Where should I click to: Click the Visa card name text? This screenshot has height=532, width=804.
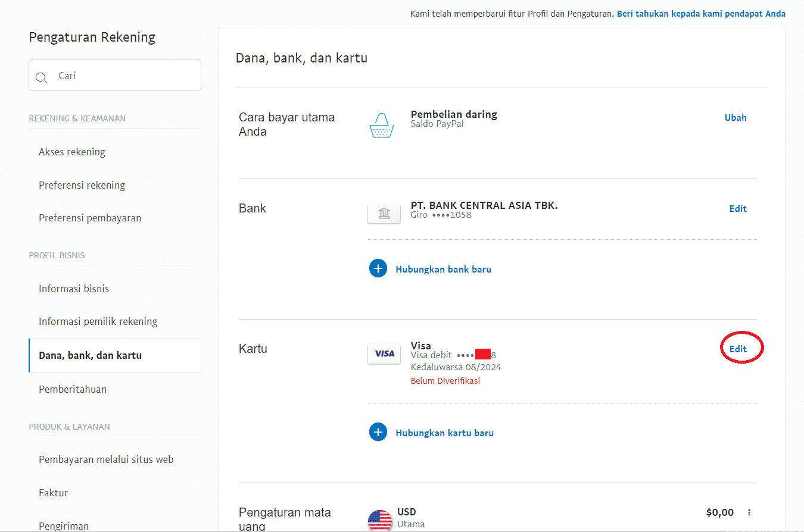point(421,346)
